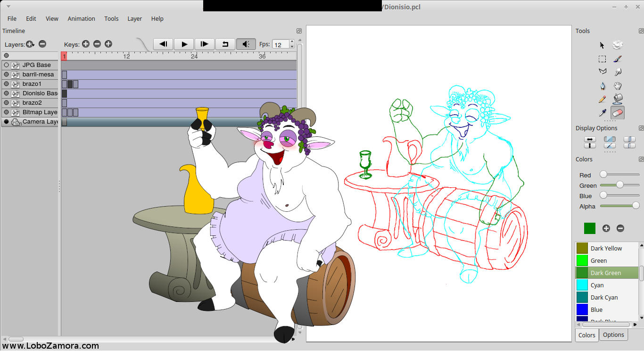Choose the Paint Bucket tool

point(618,99)
